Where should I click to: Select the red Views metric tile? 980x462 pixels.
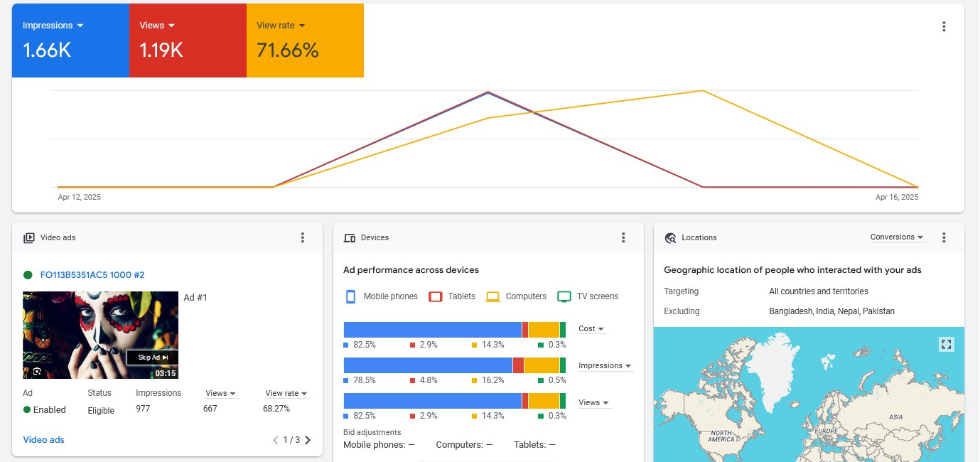point(188,41)
